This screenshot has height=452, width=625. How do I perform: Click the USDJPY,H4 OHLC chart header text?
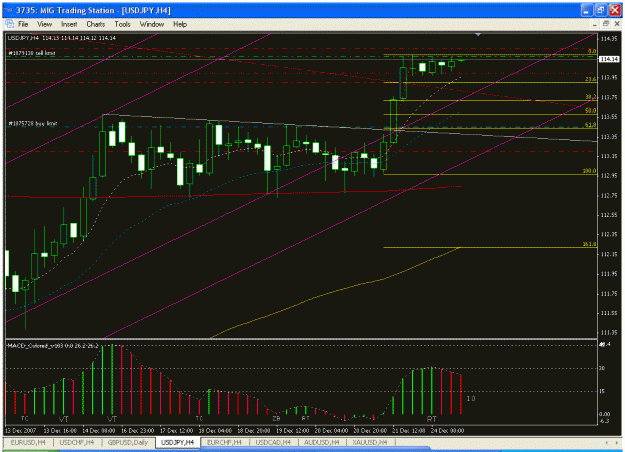[62, 38]
